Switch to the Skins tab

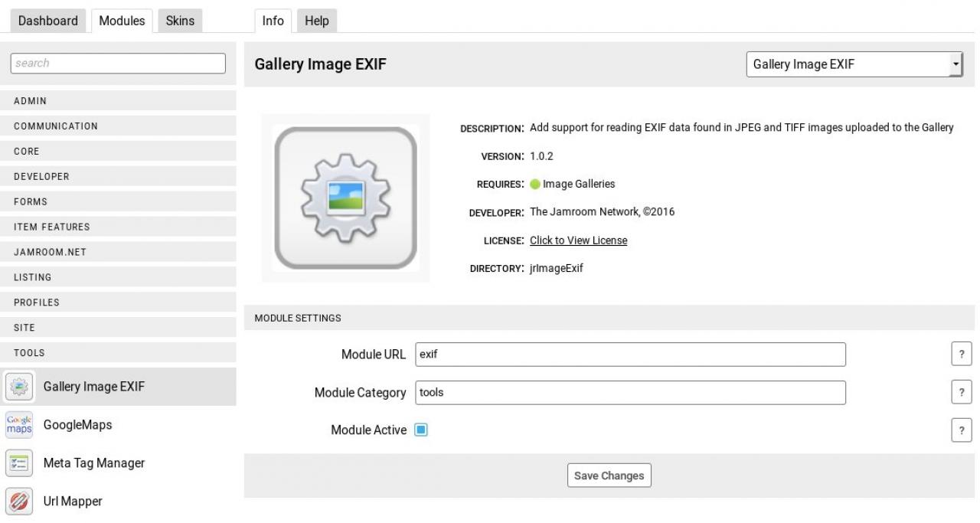click(x=180, y=21)
